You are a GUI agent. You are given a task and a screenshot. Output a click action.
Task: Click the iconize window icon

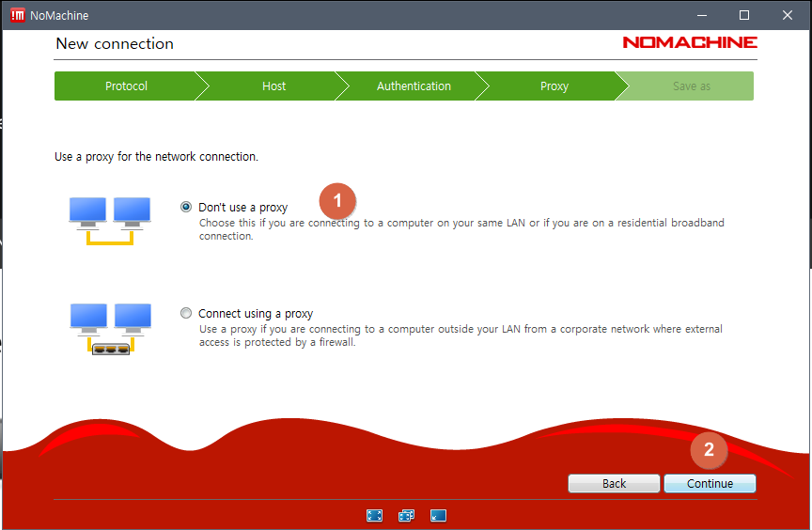(x=438, y=516)
